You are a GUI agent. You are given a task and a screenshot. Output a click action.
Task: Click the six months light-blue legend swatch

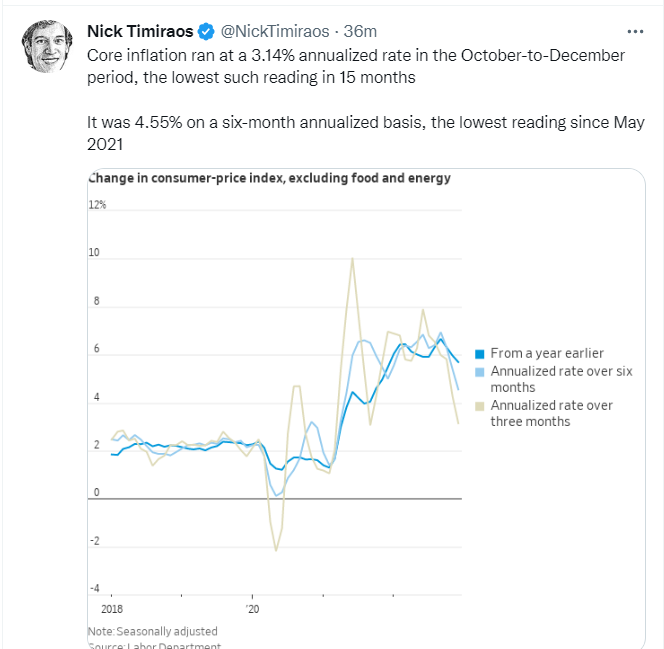480,371
